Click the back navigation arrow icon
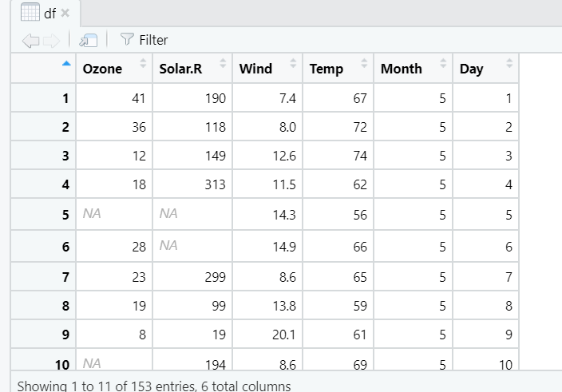The image size is (562, 392). click(30, 40)
